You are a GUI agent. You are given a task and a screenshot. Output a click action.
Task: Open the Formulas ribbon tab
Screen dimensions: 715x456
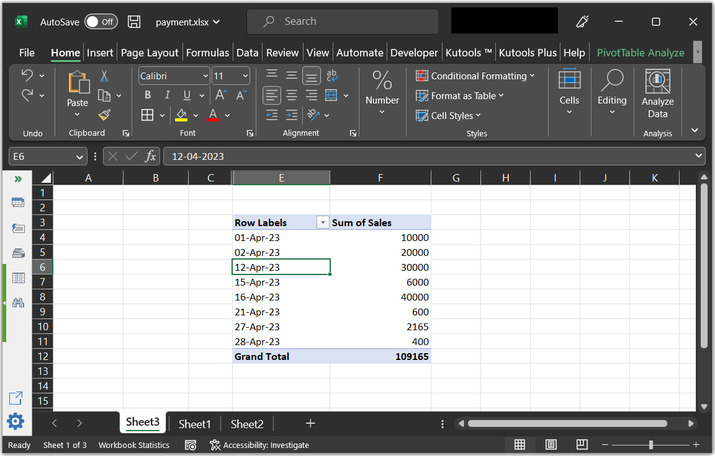[208, 52]
